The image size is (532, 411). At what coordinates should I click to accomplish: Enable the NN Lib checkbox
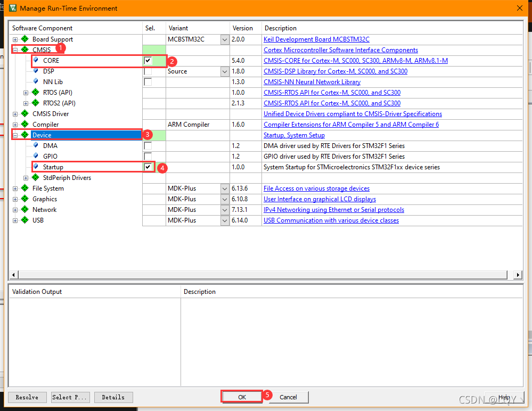[x=148, y=82]
